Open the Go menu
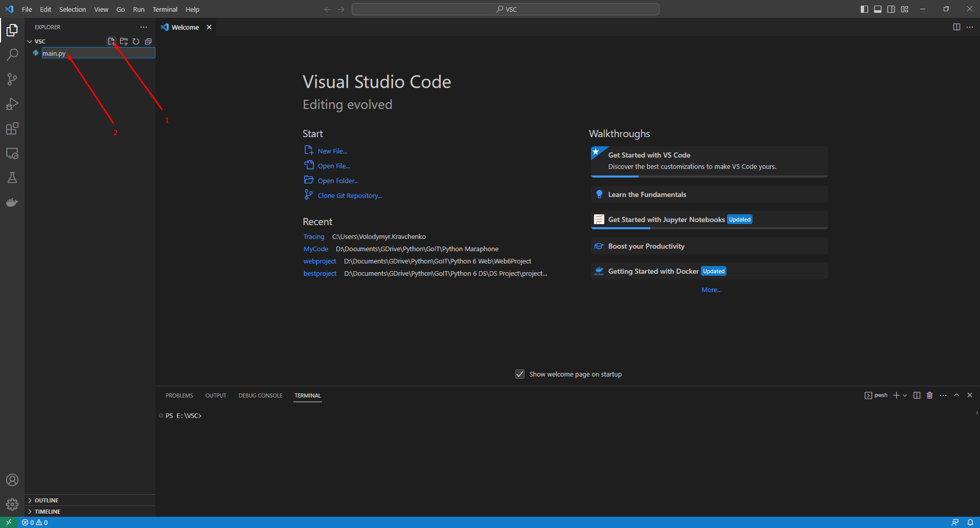The width and height of the screenshot is (980, 528). 121,9
